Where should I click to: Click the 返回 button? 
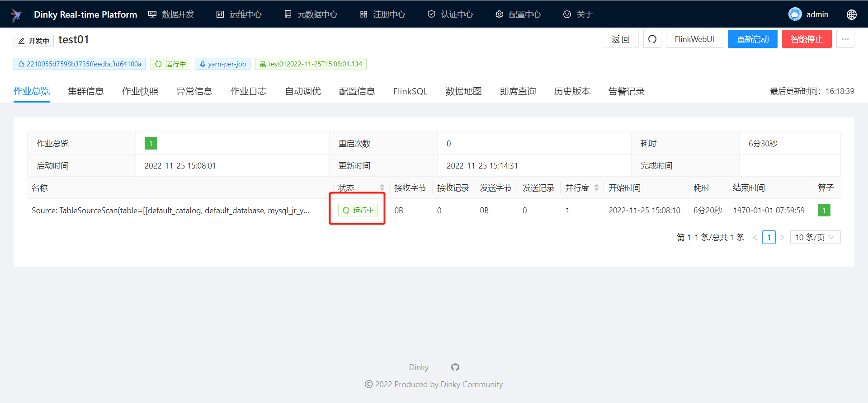pos(621,39)
